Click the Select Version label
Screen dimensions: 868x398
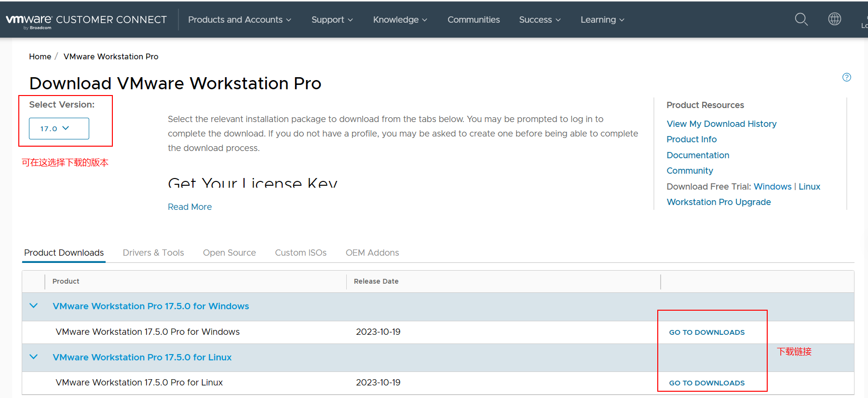tap(62, 105)
